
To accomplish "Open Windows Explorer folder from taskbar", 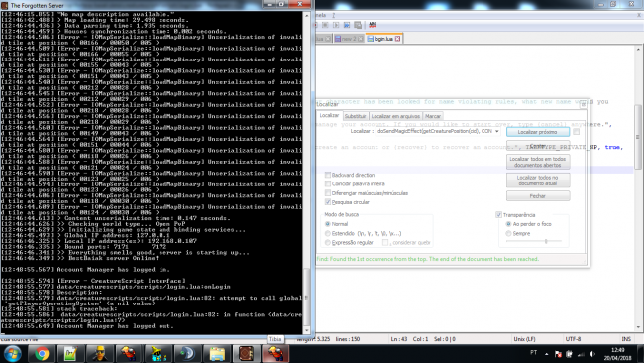I will (x=216, y=353).
